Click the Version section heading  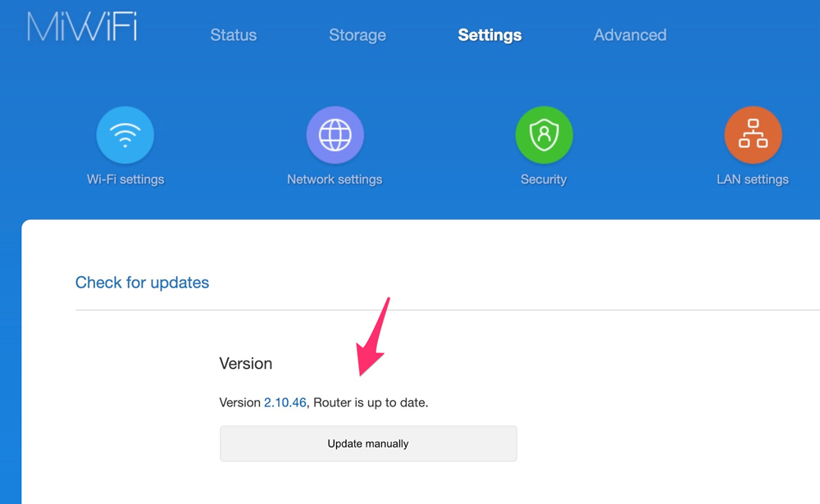[246, 363]
